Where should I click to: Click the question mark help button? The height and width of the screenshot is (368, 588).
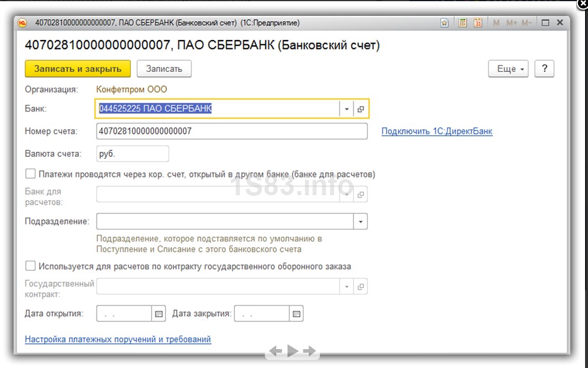pyautogui.click(x=544, y=69)
